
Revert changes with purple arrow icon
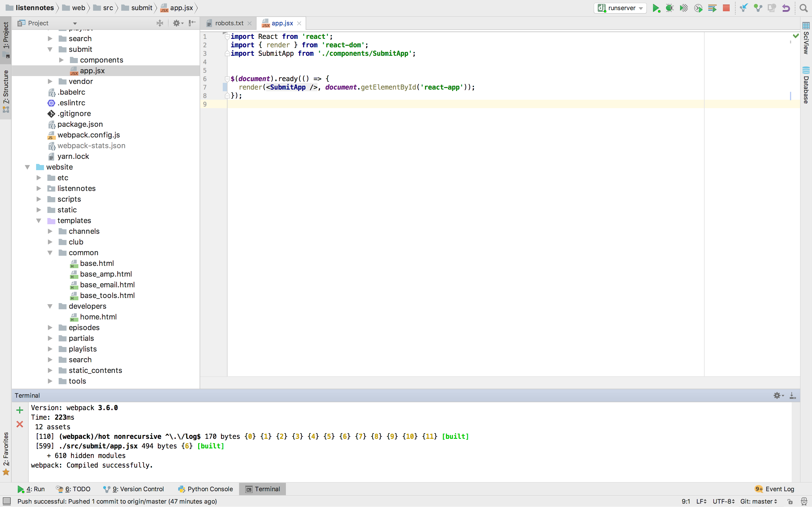click(786, 8)
